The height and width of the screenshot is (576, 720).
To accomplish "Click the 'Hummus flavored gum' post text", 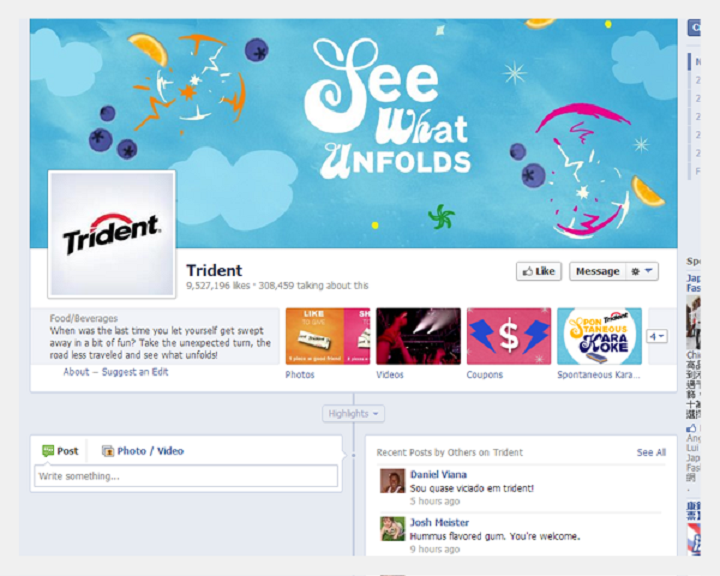I will point(495,536).
